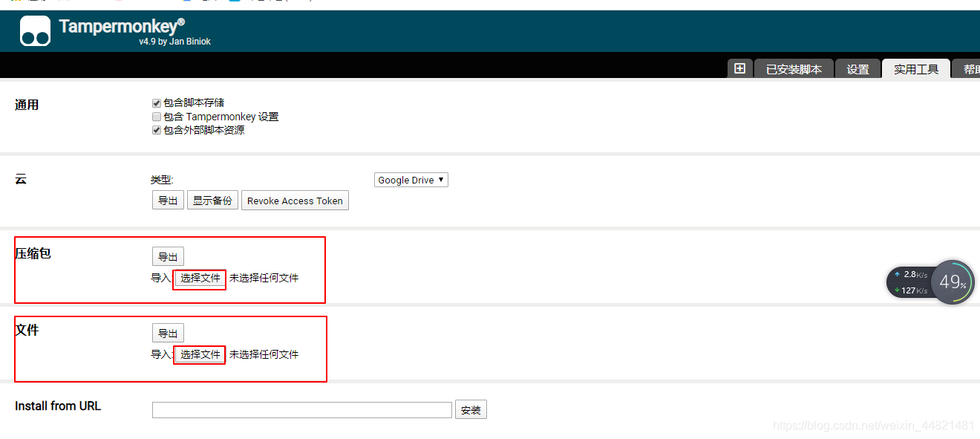Viewport: 980px width, 439px height.
Task: Click the 显示备份 button
Action: 212,201
